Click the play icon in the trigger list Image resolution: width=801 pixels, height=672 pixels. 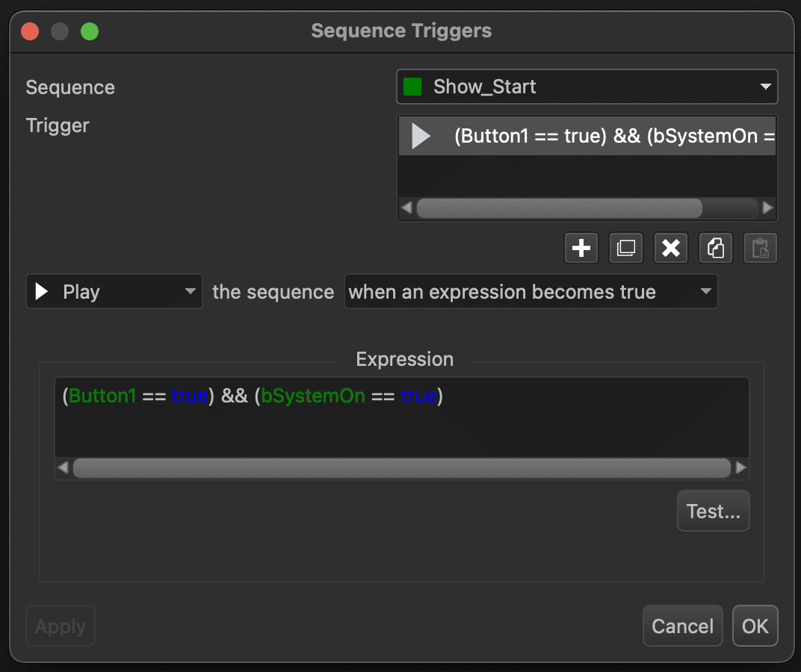click(421, 136)
